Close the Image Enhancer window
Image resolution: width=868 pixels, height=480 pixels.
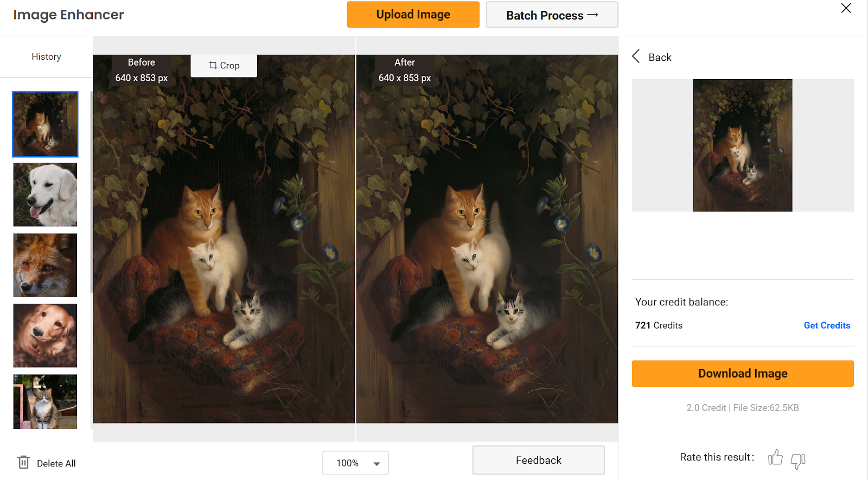(x=846, y=8)
